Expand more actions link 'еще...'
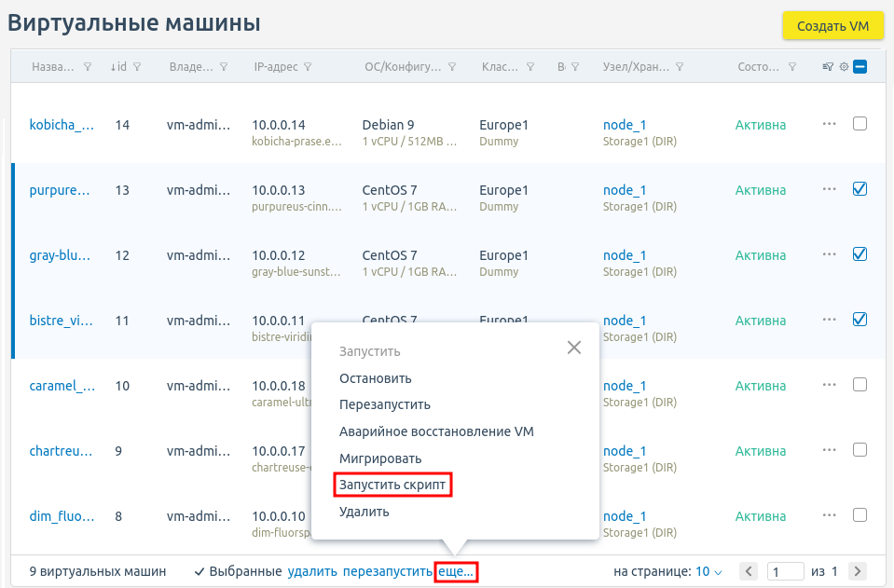 (x=457, y=571)
